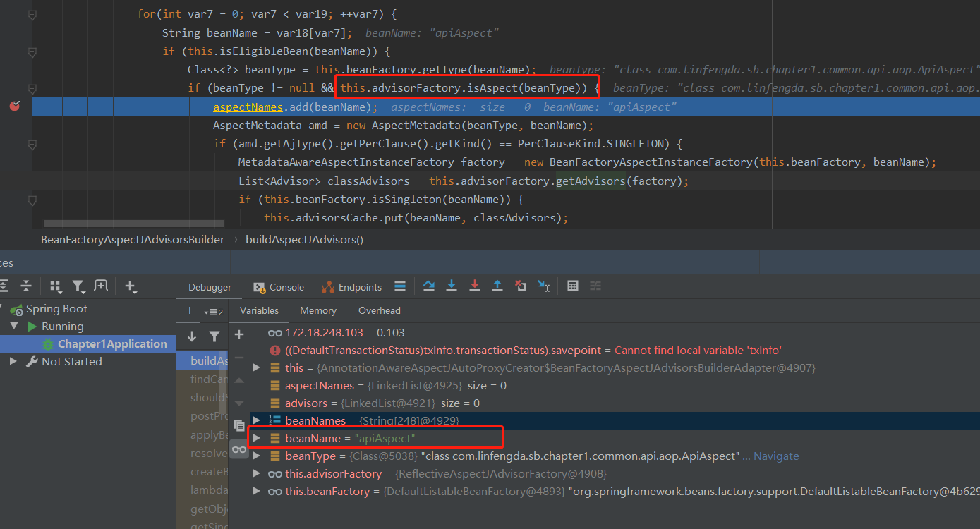The image size is (980, 529).
Task: Click the Run to Cursor icon
Action: (x=543, y=286)
